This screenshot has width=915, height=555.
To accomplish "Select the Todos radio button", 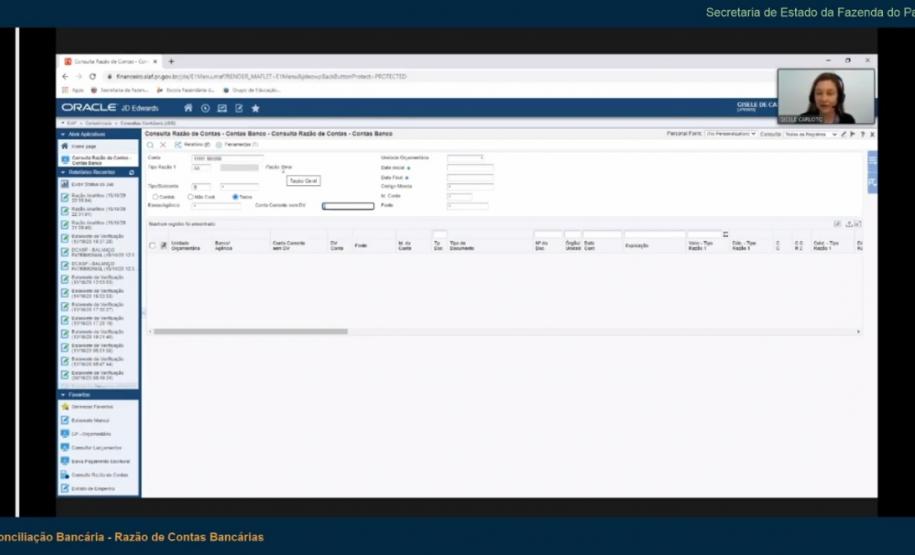I will pyautogui.click(x=235, y=196).
